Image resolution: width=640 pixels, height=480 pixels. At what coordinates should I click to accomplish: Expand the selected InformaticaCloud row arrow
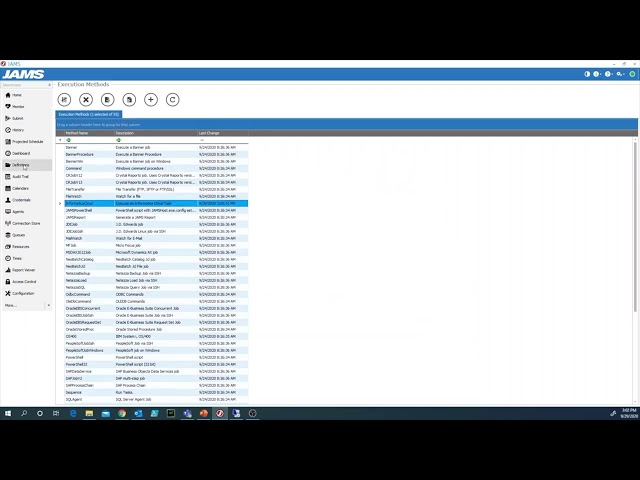click(x=60, y=203)
